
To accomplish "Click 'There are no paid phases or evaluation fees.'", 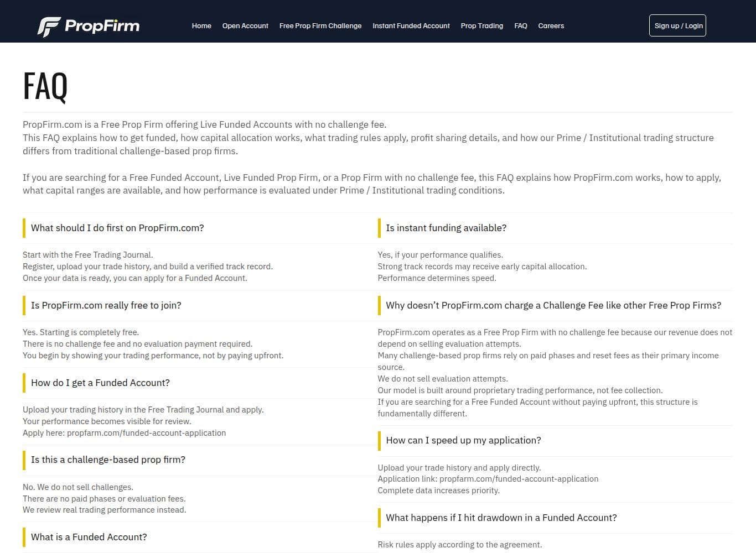I will tap(104, 499).
